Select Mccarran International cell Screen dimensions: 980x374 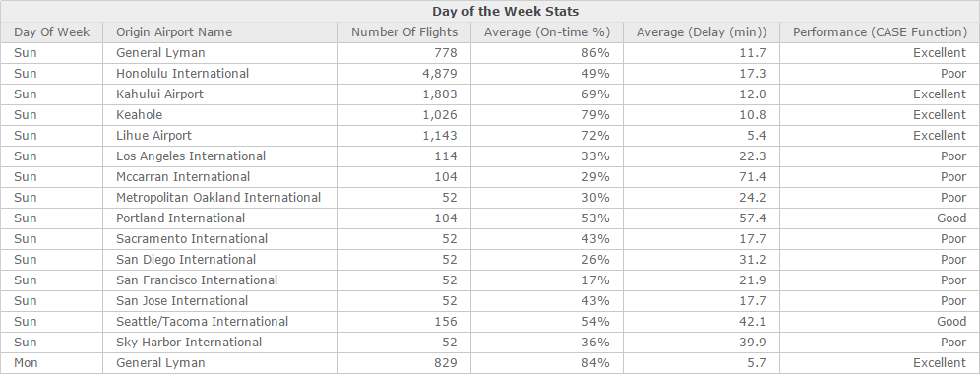[220, 177]
